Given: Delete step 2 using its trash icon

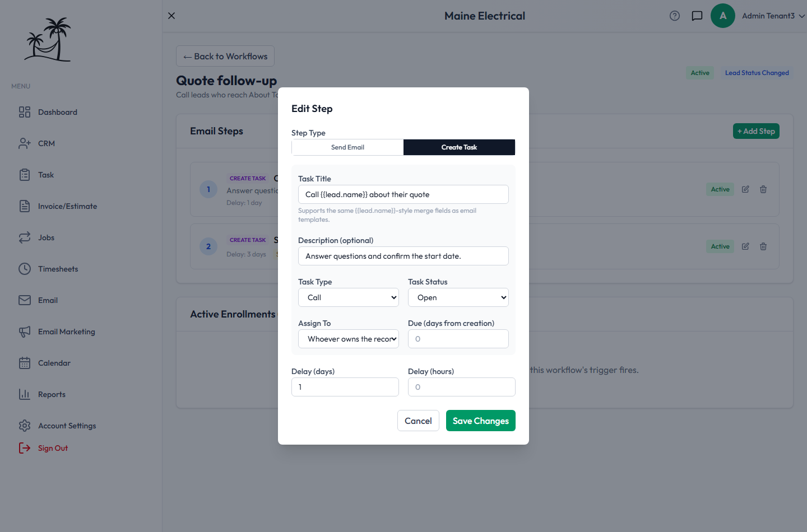Looking at the screenshot, I should 763,246.
